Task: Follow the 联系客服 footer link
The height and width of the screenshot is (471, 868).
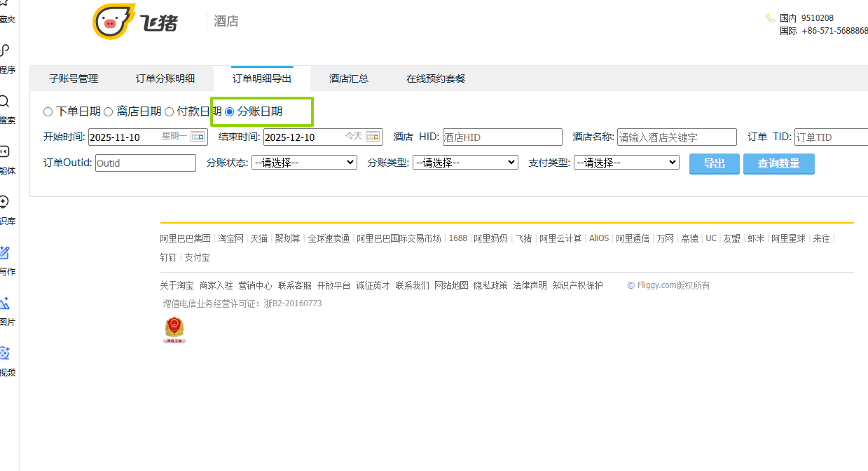Action: click(x=294, y=285)
